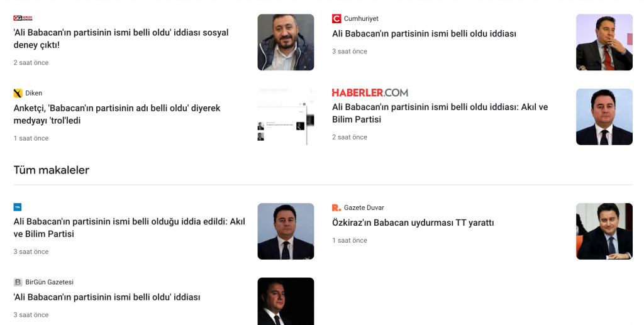Click the Diken yellow logo icon
The width and height of the screenshot is (644, 325).
coord(18,93)
